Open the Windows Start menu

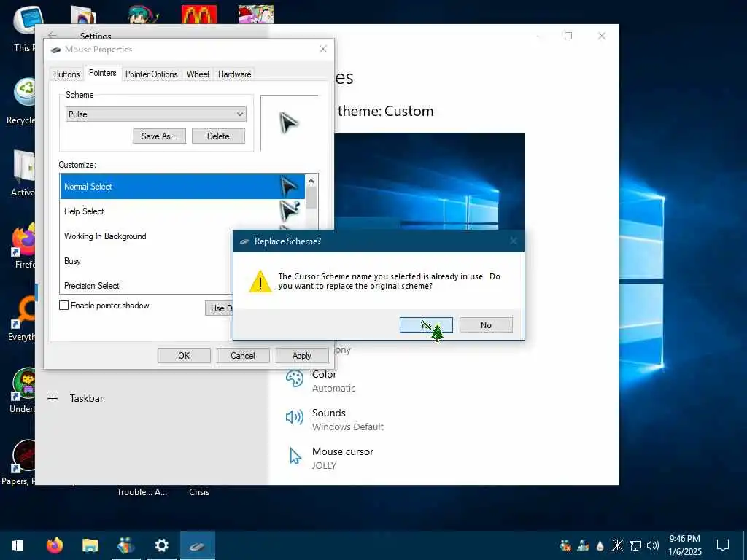(18, 545)
